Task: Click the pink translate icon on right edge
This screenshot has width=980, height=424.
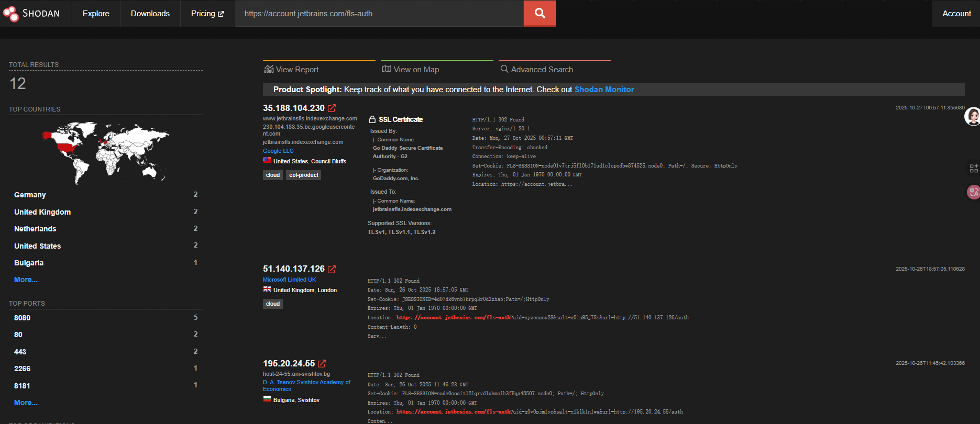Action: pyautogui.click(x=973, y=192)
